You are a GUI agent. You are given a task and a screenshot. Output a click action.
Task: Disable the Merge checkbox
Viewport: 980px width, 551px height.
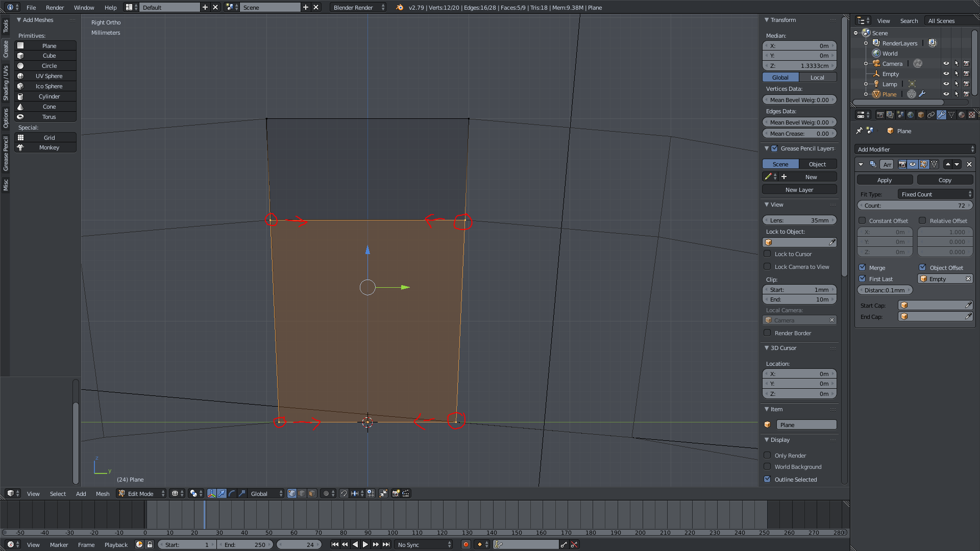click(x=863, y=267)
